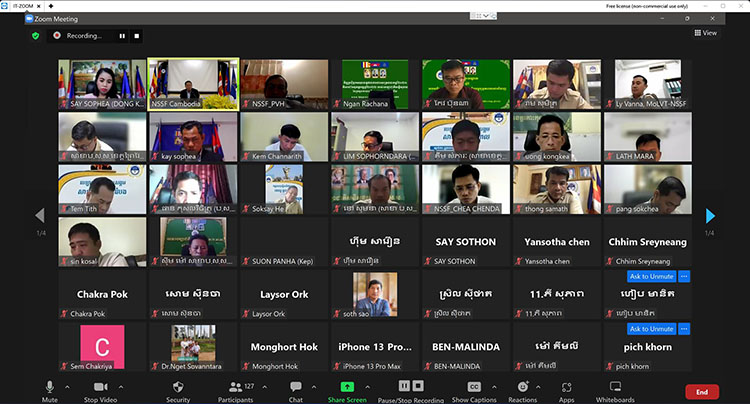This screenshot has width=750, height=404.
Task: Select the Ly Vanna, MoLVT-NSSF tile
Action: coord(648,84)
